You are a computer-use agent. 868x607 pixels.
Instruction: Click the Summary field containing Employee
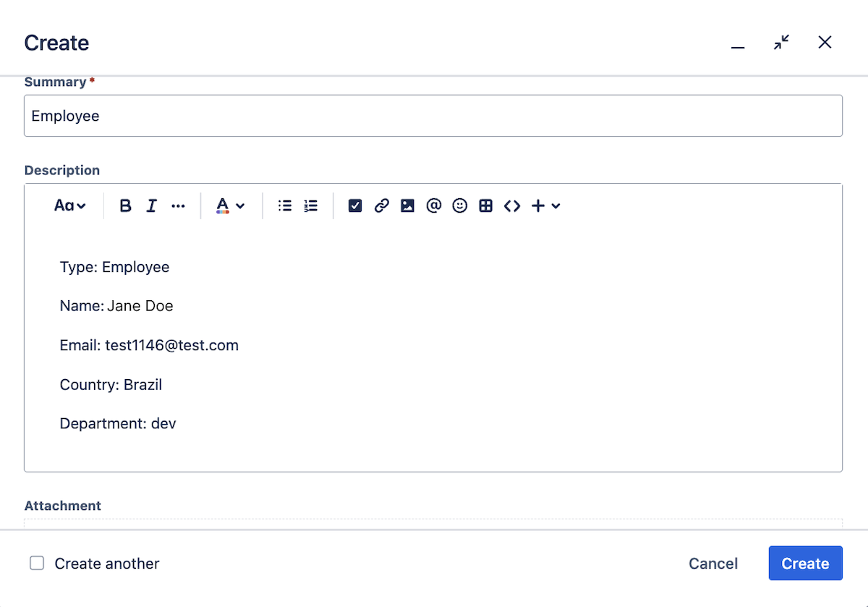433,116
